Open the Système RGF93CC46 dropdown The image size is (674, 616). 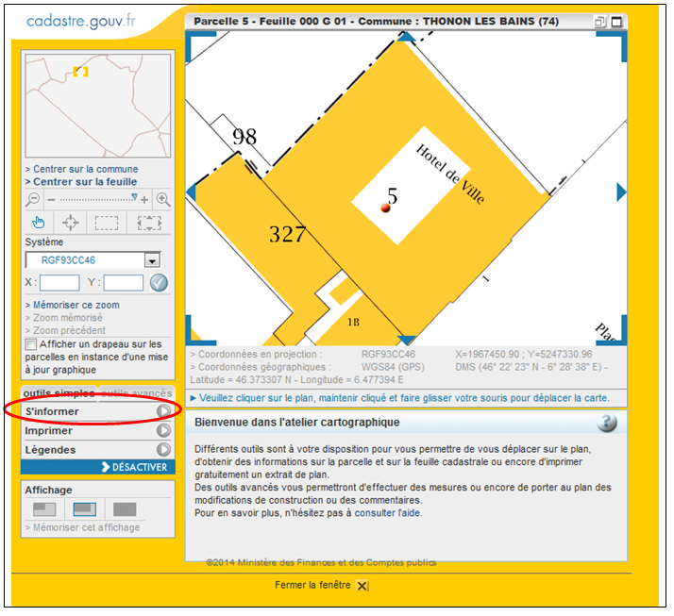(x=151, y=260)
